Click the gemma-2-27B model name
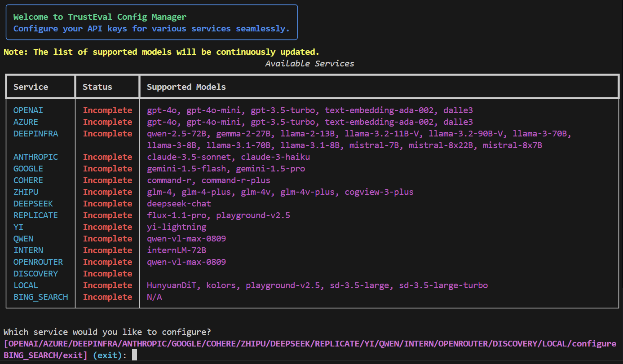623x364 pixels. (243, 134)
